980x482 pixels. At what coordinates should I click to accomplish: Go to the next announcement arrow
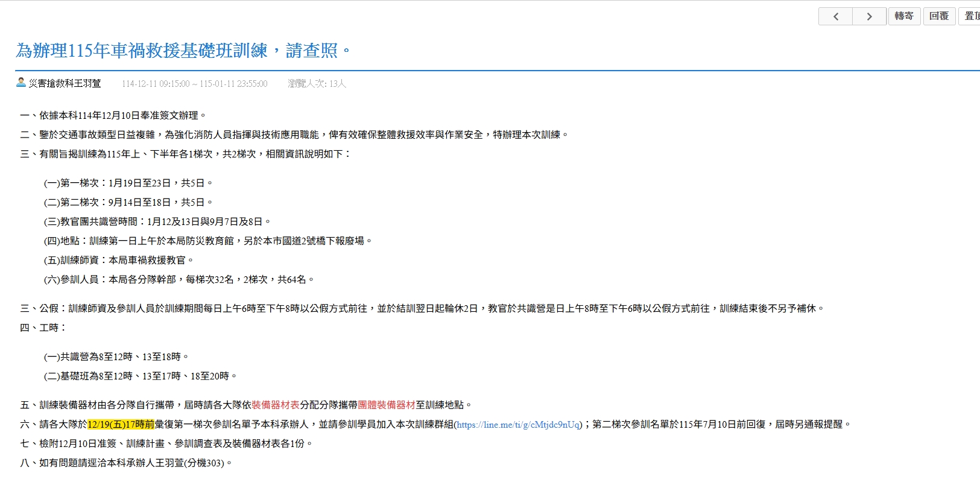(x=869, y=16)
